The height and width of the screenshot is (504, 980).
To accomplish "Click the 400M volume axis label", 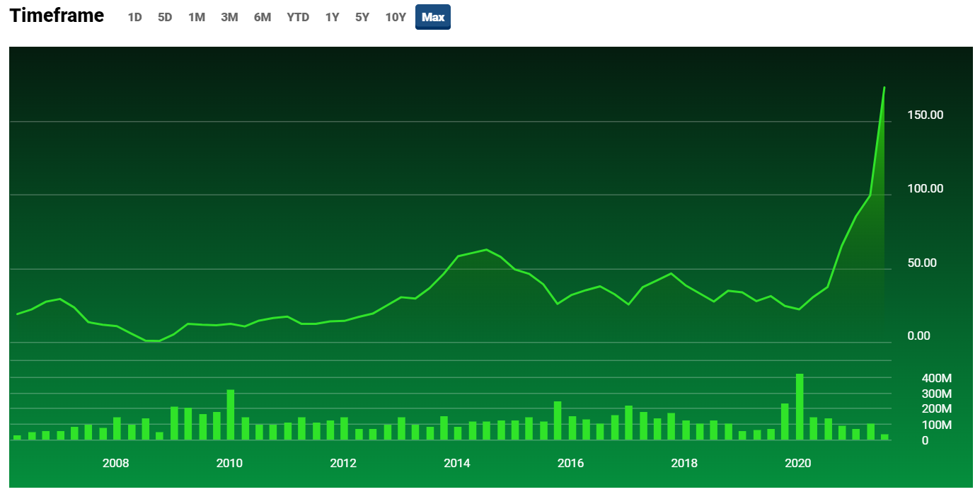I will tap(936, 378).
